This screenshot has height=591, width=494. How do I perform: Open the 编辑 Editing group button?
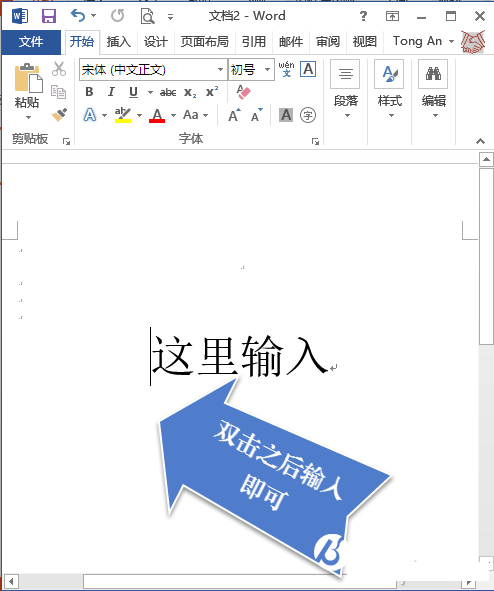[x=434, y=90]
